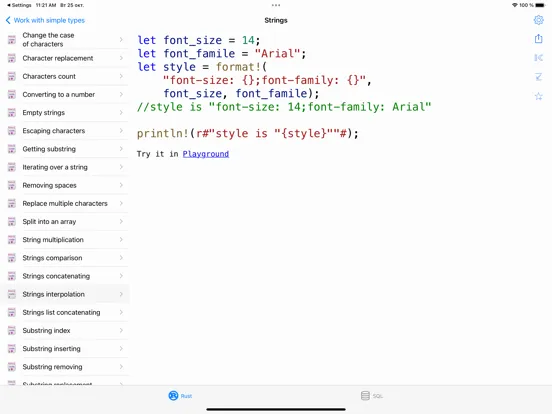This screenshot has width=552, height=414.
Task: Open chevron for Getting substring
Action: point(121,149)
